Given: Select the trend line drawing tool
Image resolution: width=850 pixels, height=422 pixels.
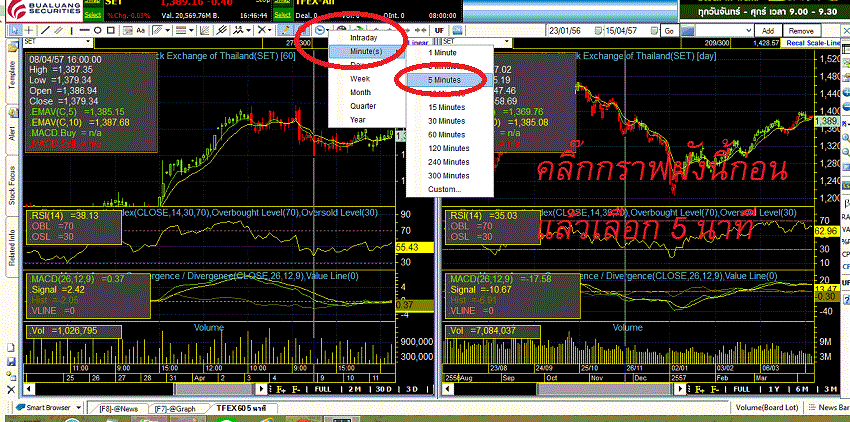Looking at the screenshot, I should (x=46, y=30).
